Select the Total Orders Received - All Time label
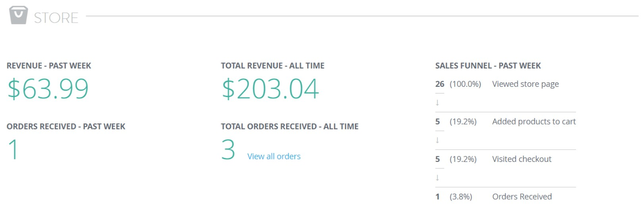The image size is (644, 214). pyautogui.click(x=289, y=126)
